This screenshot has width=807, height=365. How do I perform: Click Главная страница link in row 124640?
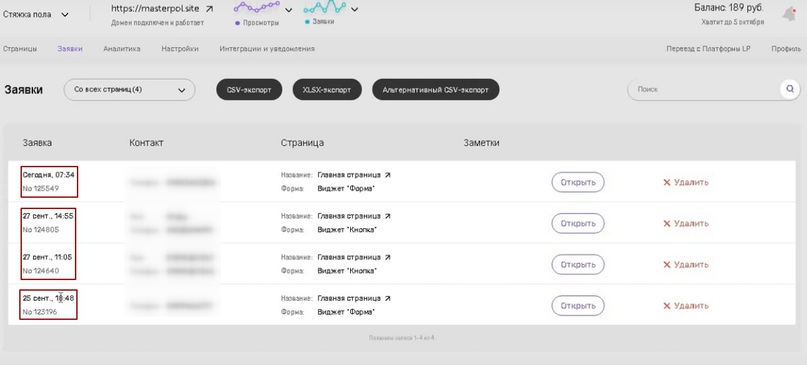pyautogui.click(x=349, y=257)
